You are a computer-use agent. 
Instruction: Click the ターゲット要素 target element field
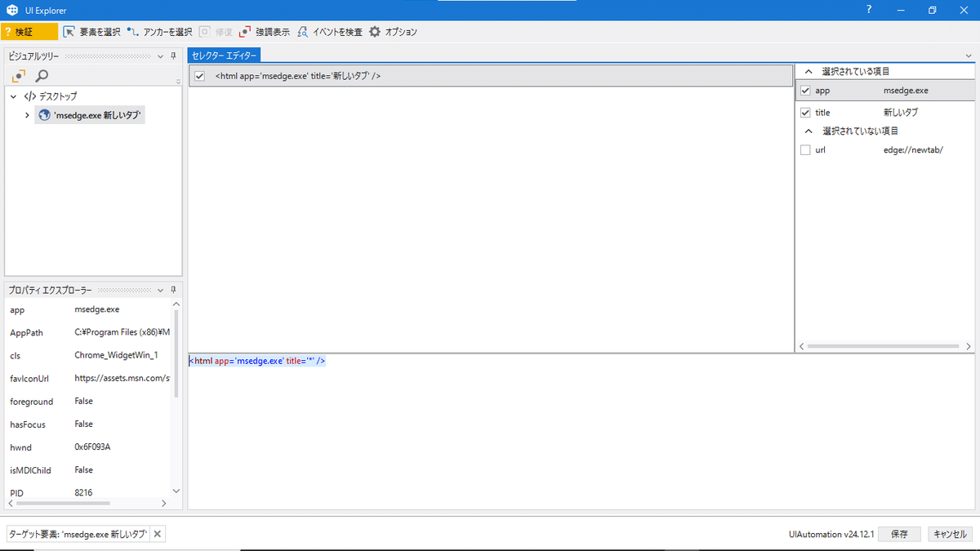click(78, 534)
